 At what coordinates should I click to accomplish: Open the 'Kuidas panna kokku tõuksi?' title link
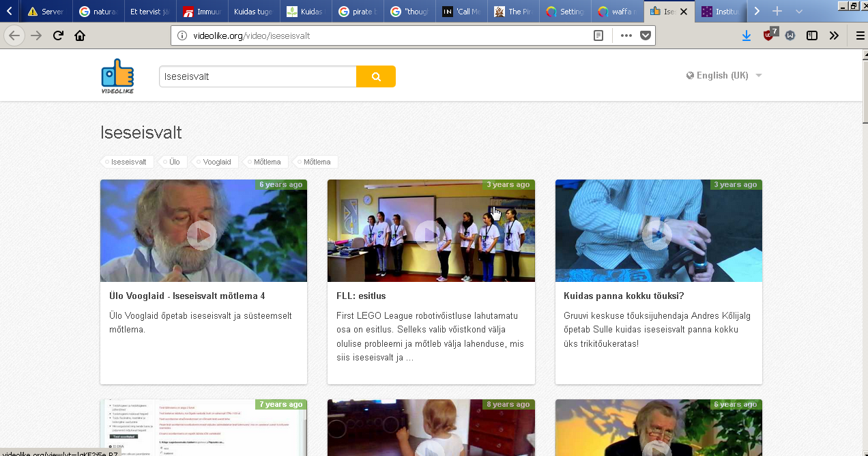tap(624, 296)
